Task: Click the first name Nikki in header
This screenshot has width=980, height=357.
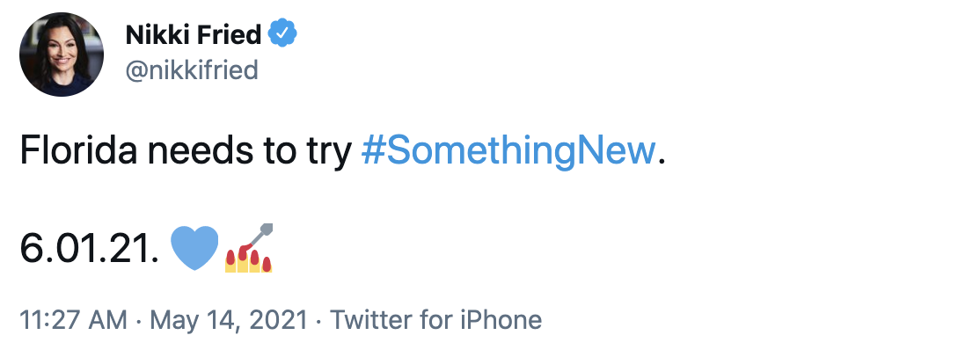Action: (x=157, y=35)
